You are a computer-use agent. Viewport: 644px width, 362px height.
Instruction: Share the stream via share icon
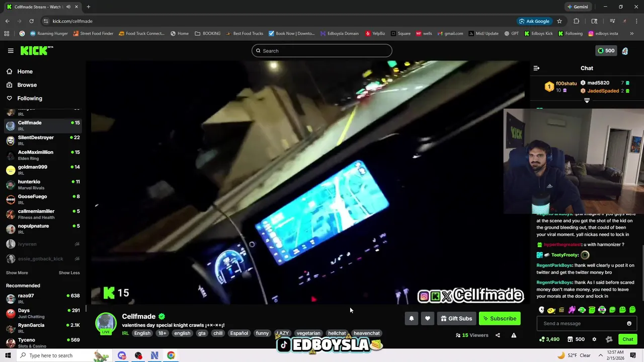point(498,335)
